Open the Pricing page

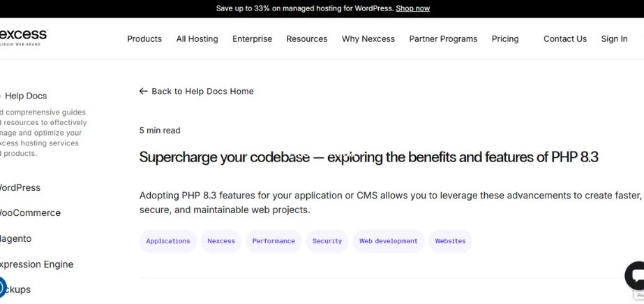point(505,39)
